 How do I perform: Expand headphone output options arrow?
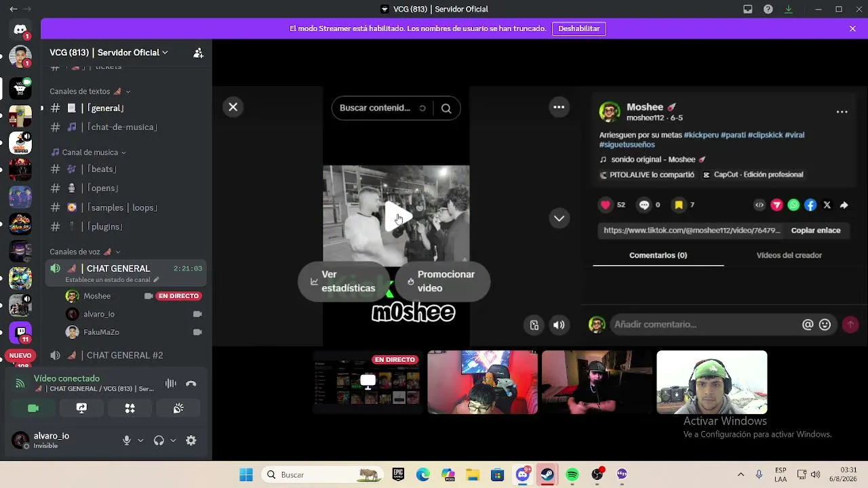[x=173, y=441]
